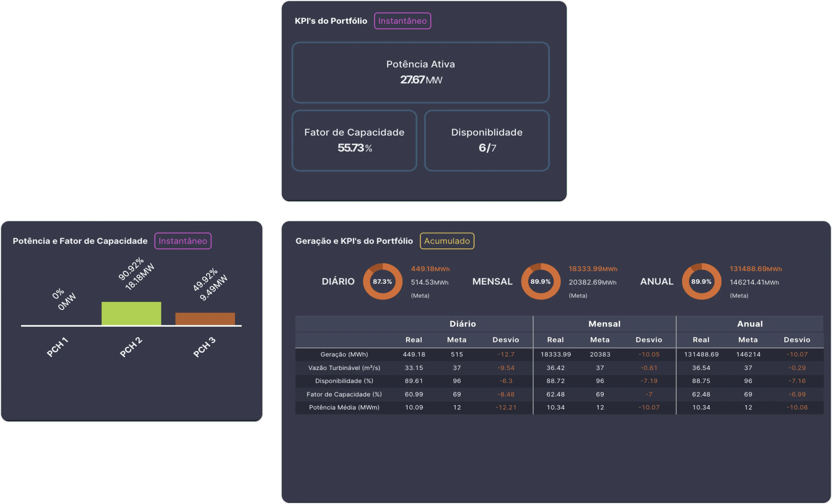
Task: Select the Disponiblidade card
Action: point(486,140)
